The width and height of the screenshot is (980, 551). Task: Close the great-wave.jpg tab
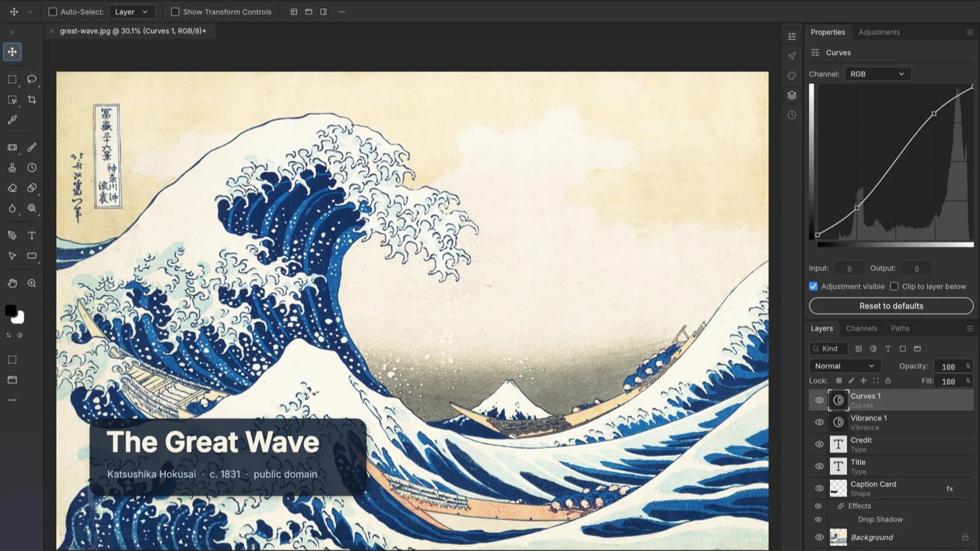click(x=52, y=31)
